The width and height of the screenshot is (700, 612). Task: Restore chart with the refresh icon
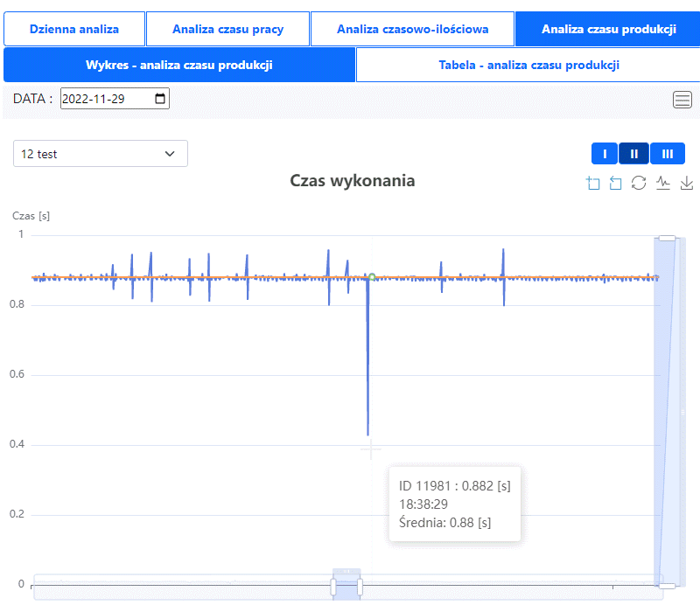coord(639,183)
